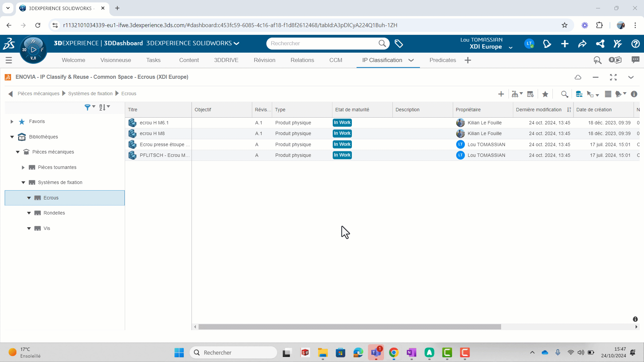Open the information panel icon in toolbar
The height and width of the screenshot is (362, 644).
pyautogui.click(x=634, y=94)
